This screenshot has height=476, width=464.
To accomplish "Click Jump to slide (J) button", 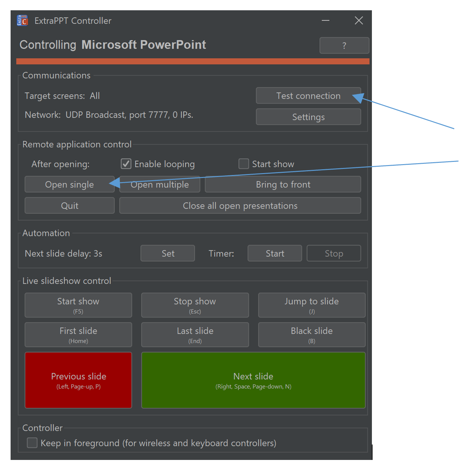I will point(312,305).
